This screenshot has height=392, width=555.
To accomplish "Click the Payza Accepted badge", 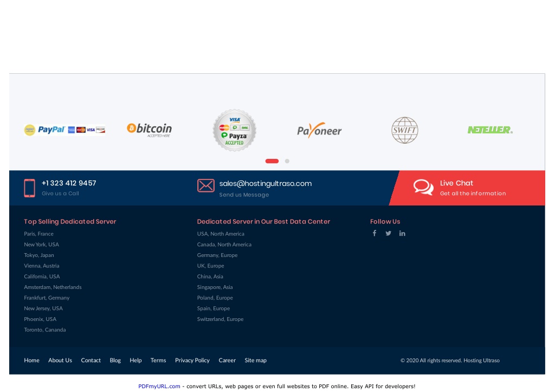I will coord(234,130).
